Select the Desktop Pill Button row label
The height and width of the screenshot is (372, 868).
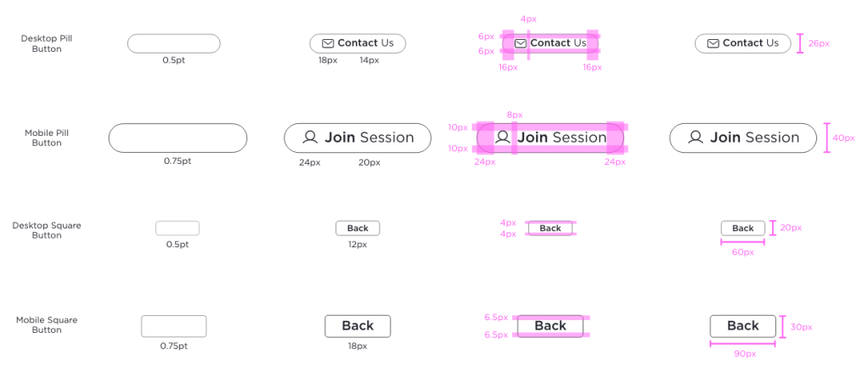coord(47,44)
